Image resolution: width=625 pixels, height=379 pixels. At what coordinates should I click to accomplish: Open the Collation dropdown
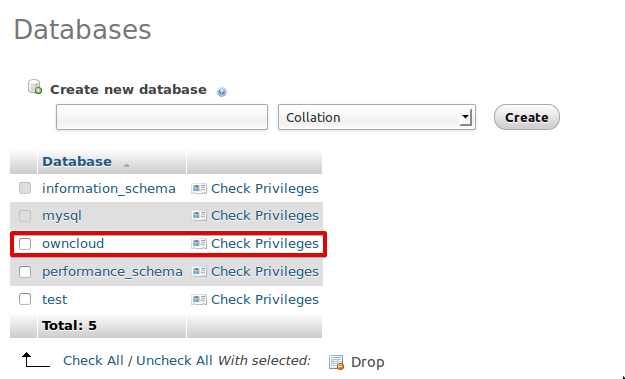point(377,117)
